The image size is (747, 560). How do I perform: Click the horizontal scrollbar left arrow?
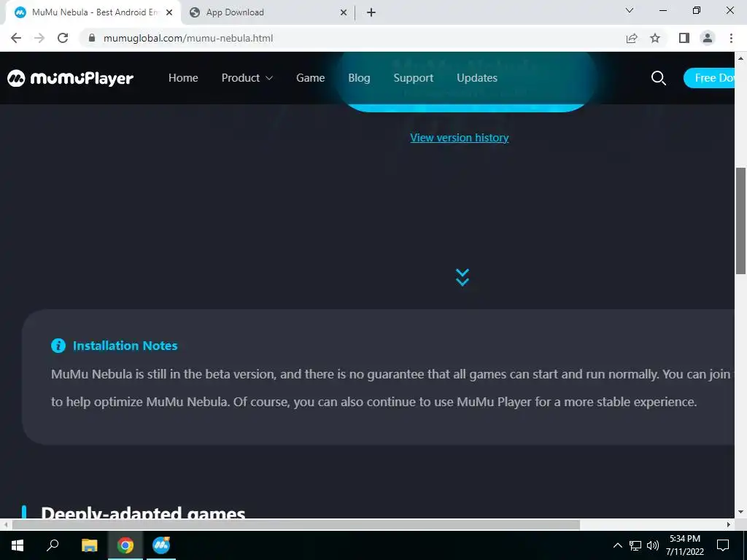coord(5,525)
